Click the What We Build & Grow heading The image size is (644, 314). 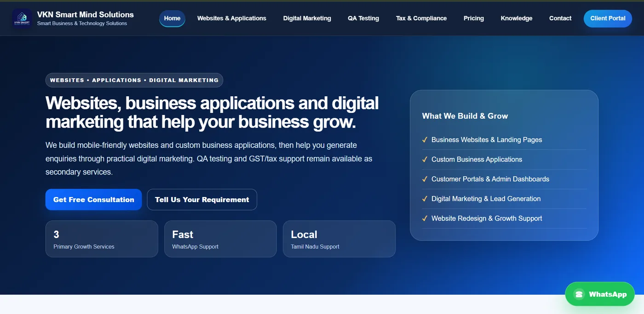tap(465, 116)
